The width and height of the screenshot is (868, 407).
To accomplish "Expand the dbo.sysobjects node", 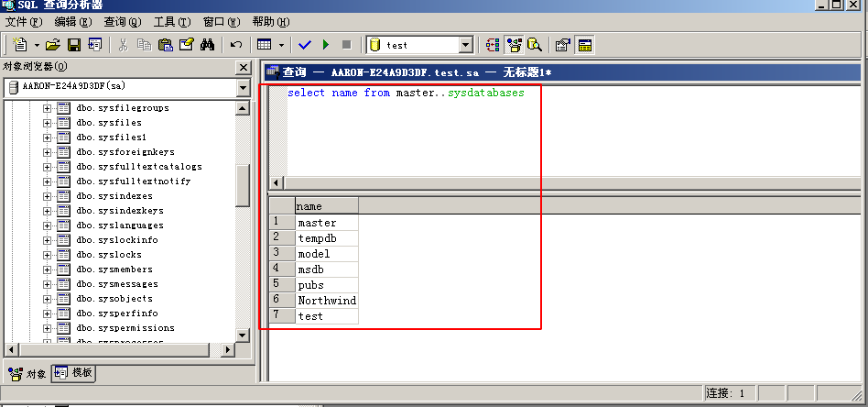I will click(x=47, y=299).
